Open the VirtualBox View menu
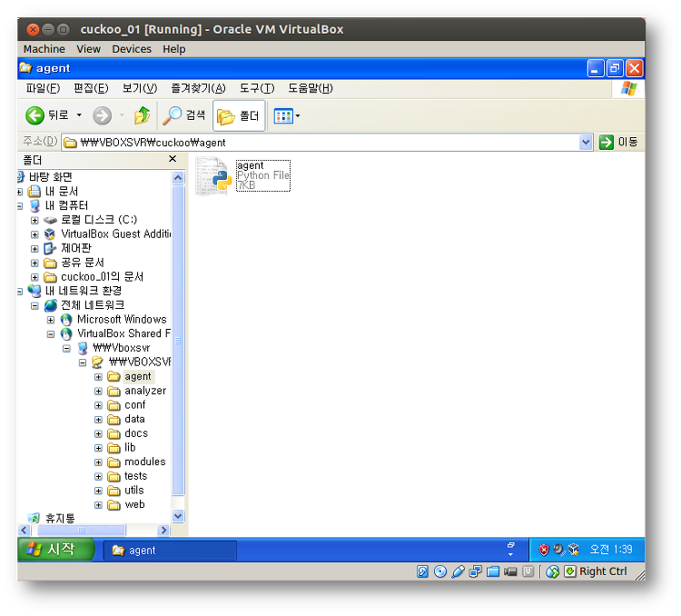The height and width of the screenshot is (616, 681). 89,49
